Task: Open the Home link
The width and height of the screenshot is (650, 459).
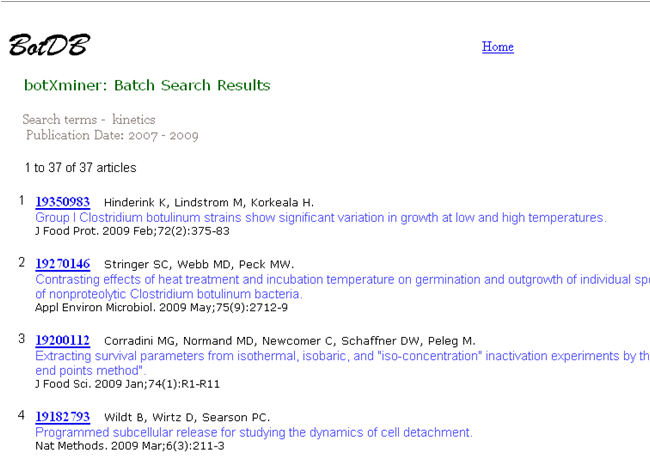Action: pyautogui.click(x=497, y=47)
